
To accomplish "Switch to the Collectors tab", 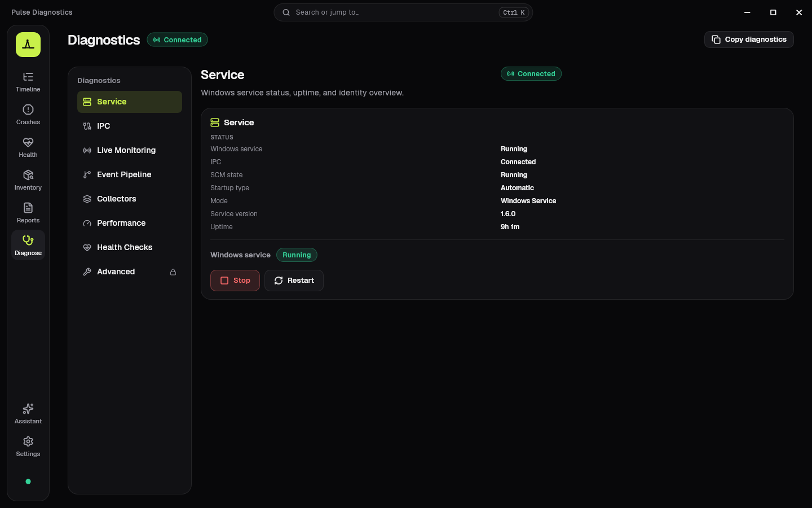I will click(x=130, y=199).
